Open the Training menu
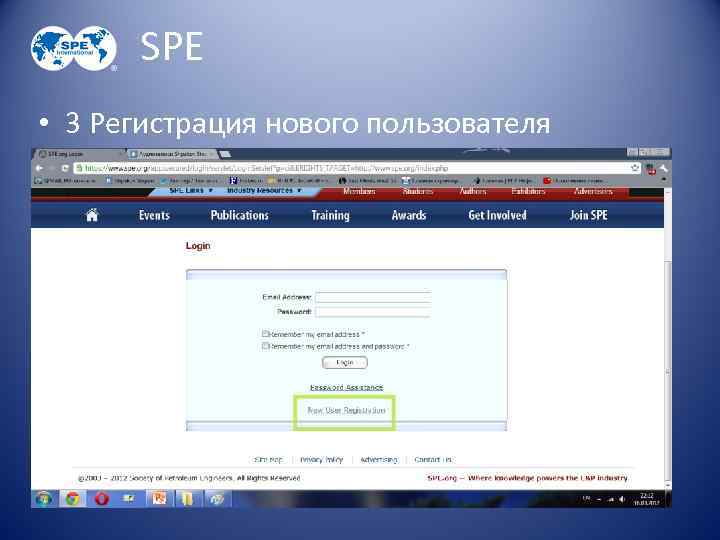 331,215
